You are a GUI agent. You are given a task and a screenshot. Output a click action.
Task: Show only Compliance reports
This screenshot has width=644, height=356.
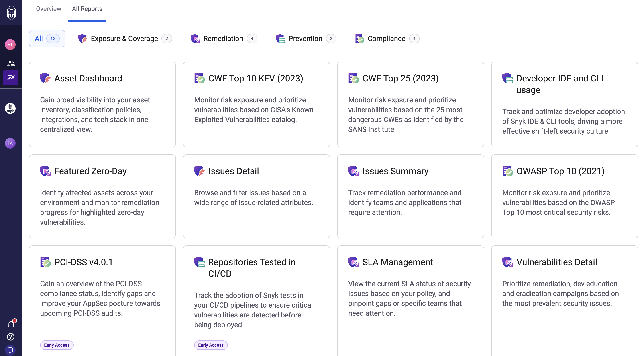coord(386,39)
